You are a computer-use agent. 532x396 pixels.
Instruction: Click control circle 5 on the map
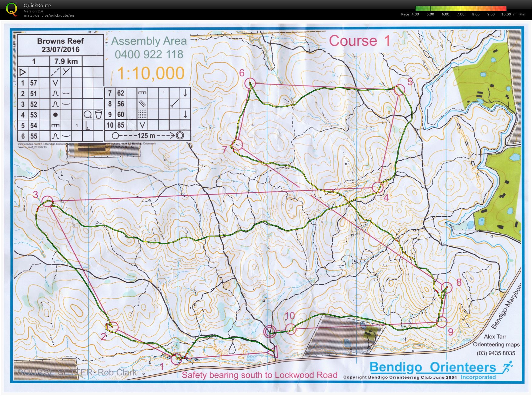pyautogui.click(x=400, y=90)
